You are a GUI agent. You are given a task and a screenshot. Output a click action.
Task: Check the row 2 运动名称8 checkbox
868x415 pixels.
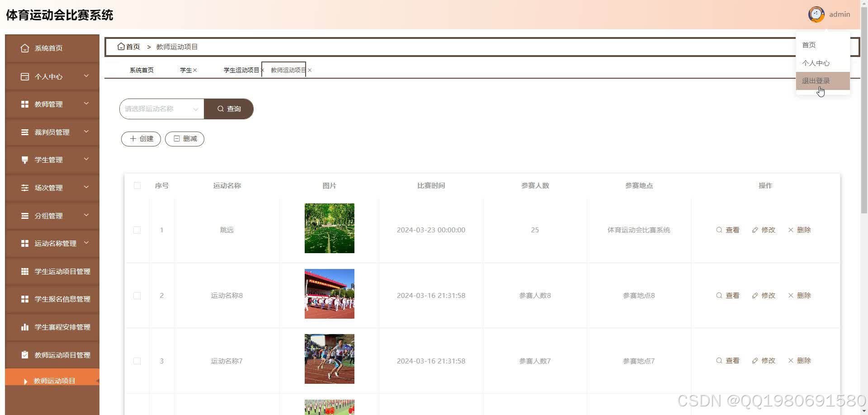[x=137, y=296]
